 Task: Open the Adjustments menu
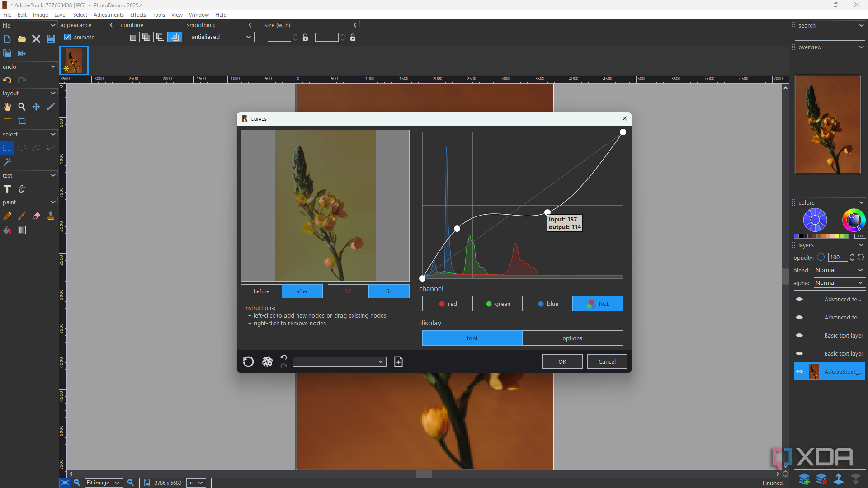pyautogui.click(x=108, y=15)
